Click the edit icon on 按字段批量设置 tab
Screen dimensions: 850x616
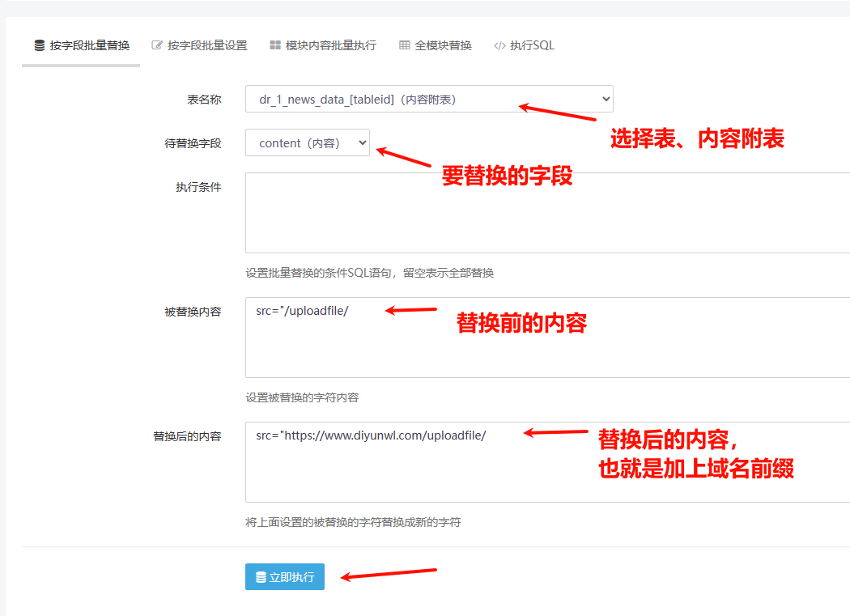coord(157,45)
